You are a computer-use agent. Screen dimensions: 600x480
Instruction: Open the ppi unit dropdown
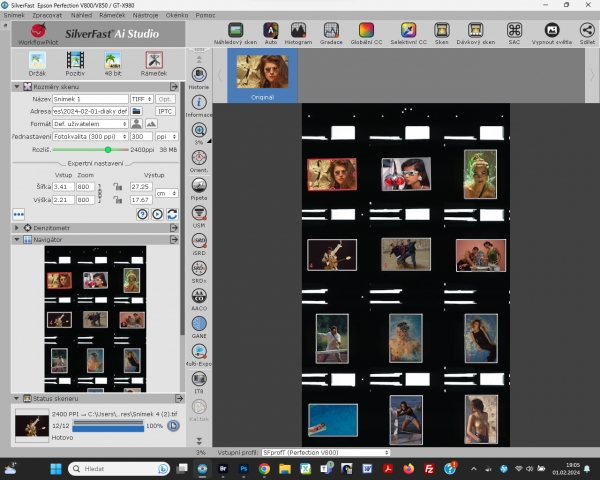click(x=166, y=136)
